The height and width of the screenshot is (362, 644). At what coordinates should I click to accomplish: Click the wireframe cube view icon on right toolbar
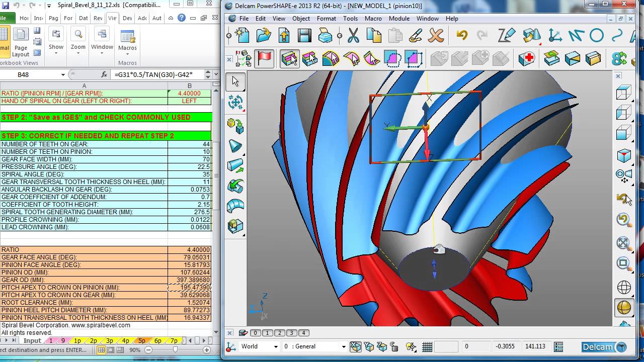tap(624, 93)
